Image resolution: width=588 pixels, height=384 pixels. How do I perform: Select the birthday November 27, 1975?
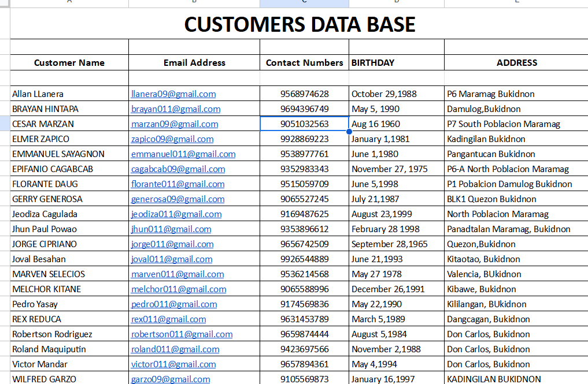click(x=397, y=169)
